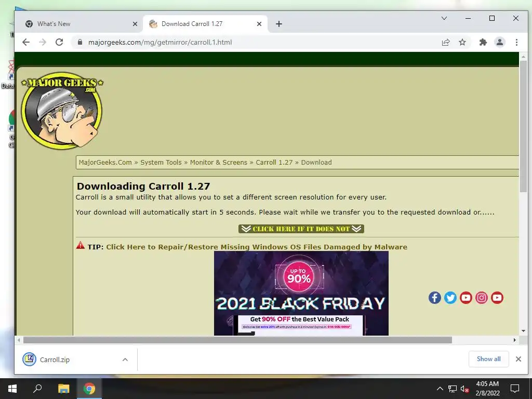Show hidden system tray icons
The image size is (532, 399).
pos(440,389)
